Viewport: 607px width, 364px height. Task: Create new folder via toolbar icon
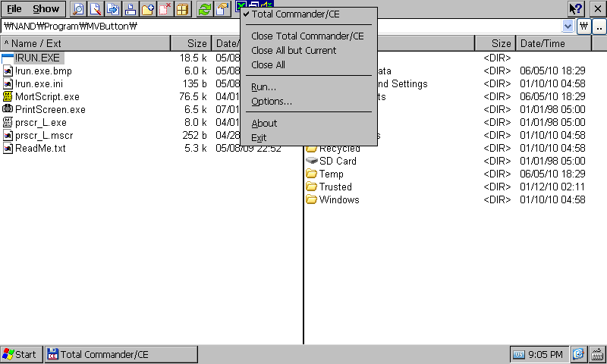(147, 9)
